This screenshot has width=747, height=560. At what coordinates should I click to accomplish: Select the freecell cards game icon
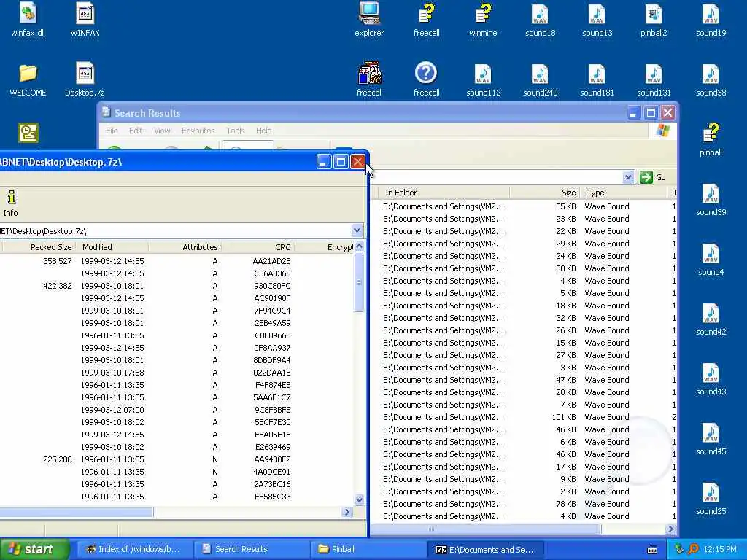click(369, 80)
